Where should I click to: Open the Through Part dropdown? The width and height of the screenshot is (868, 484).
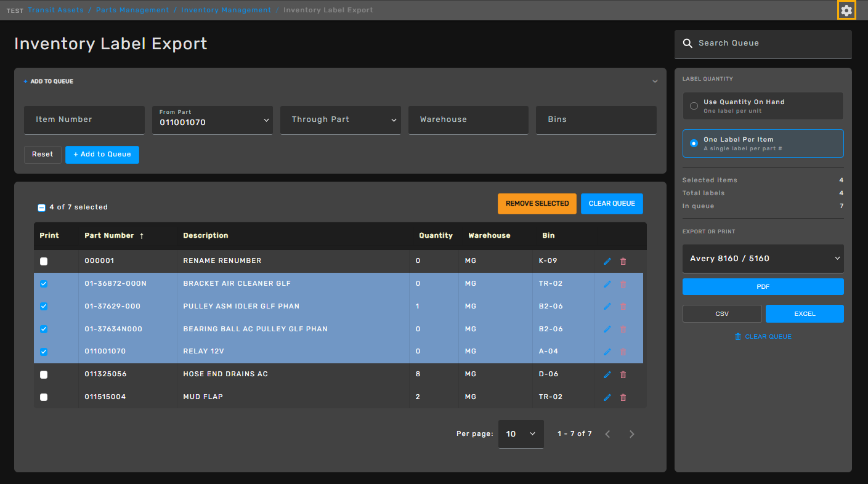click(x=341, y=120)
